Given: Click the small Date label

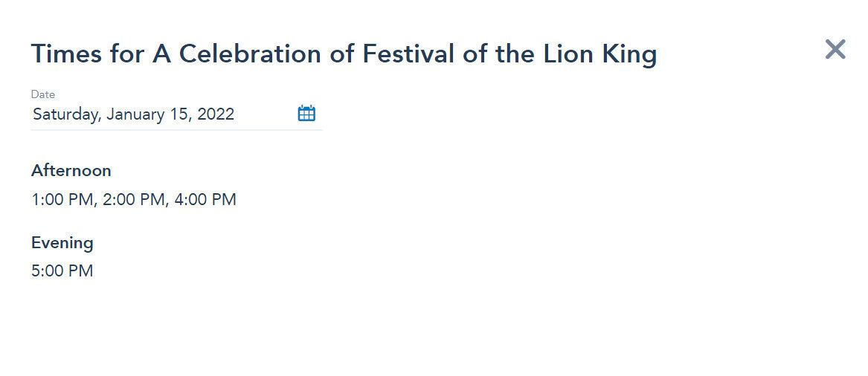Looking at the screenshot, I should pyautogui.click(x=43, y=95).
